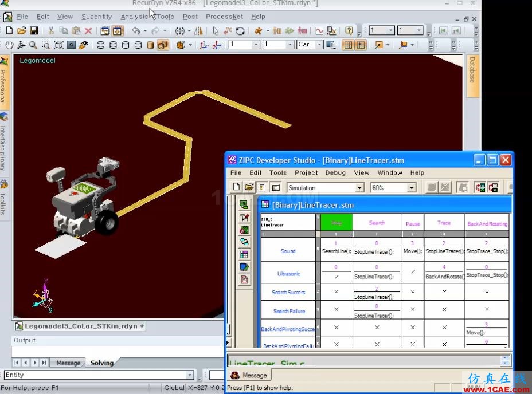
Task: Create new file in ZIPC toolbar
Action: point(237,187)
